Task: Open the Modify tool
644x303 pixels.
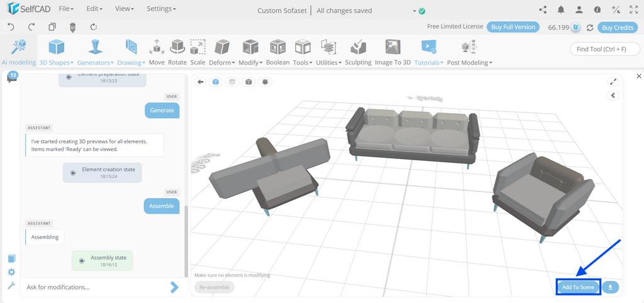Action: tap(250, 47)
